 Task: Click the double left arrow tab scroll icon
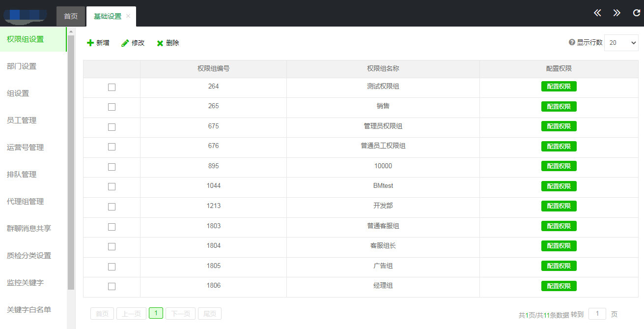[x=597, y=13]
